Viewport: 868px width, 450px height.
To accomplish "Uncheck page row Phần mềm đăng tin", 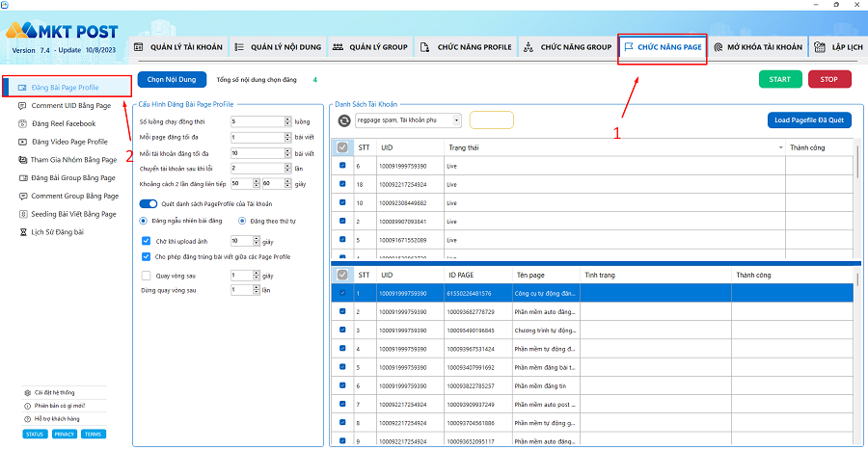I will click(x=342, y=385).
